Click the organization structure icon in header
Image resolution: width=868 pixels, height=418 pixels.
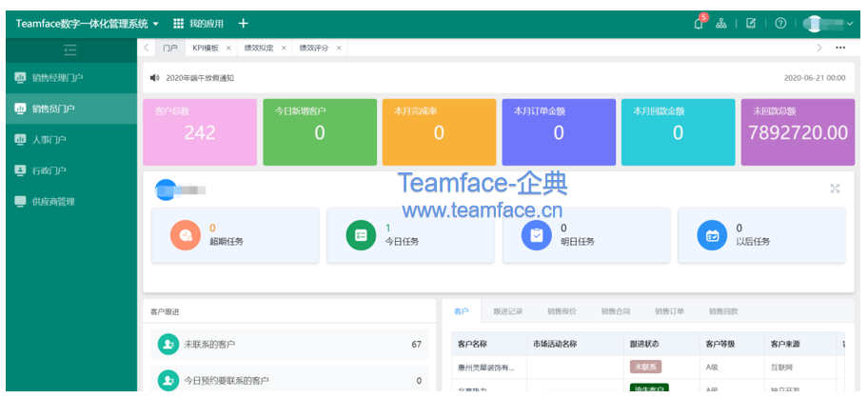click(x=721, y=24)
